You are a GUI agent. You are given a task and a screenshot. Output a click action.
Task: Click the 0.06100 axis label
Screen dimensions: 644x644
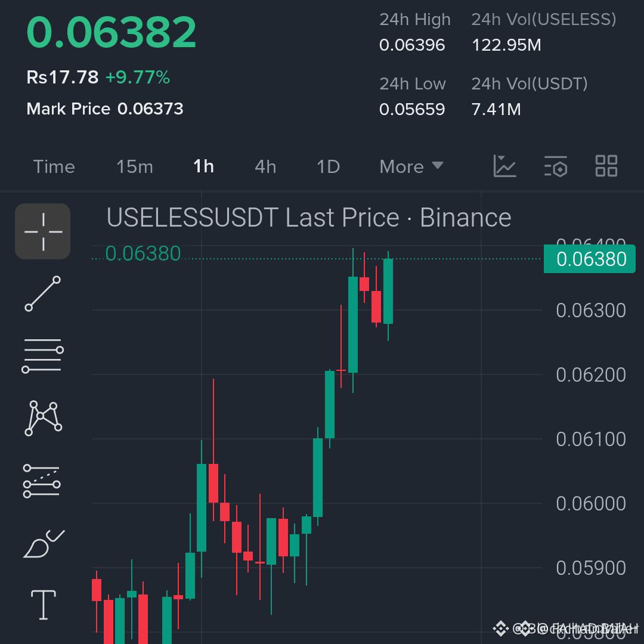point(590,439)
